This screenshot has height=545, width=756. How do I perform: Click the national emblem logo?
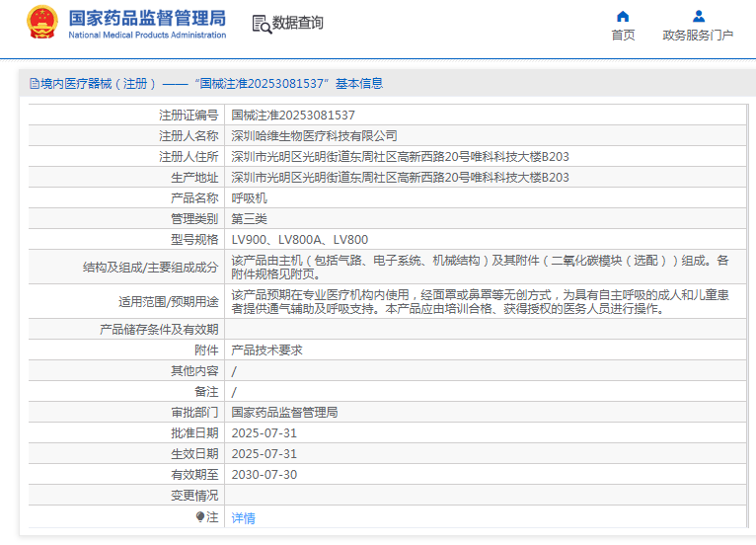point(42,22)
